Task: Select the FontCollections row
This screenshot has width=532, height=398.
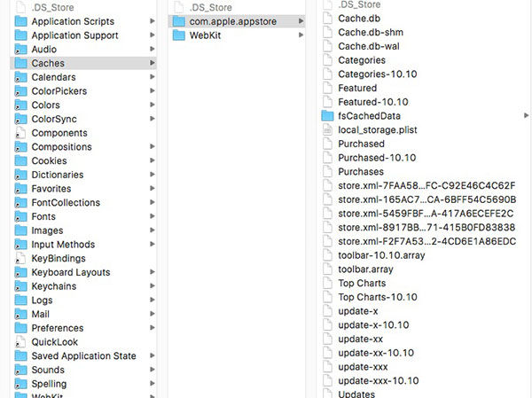Action: coord(83,202)
